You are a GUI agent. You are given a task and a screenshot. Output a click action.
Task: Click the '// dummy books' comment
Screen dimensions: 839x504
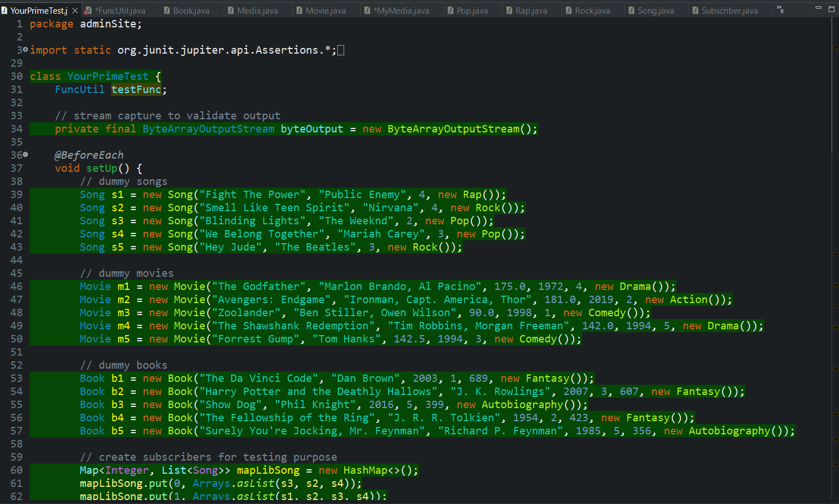[124, 365]
